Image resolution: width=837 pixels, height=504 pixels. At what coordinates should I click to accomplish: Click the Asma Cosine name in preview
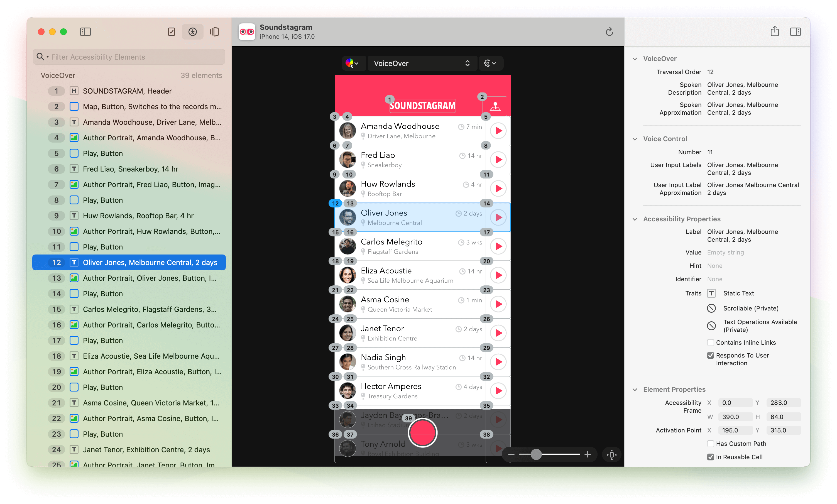tap(385, 300)
